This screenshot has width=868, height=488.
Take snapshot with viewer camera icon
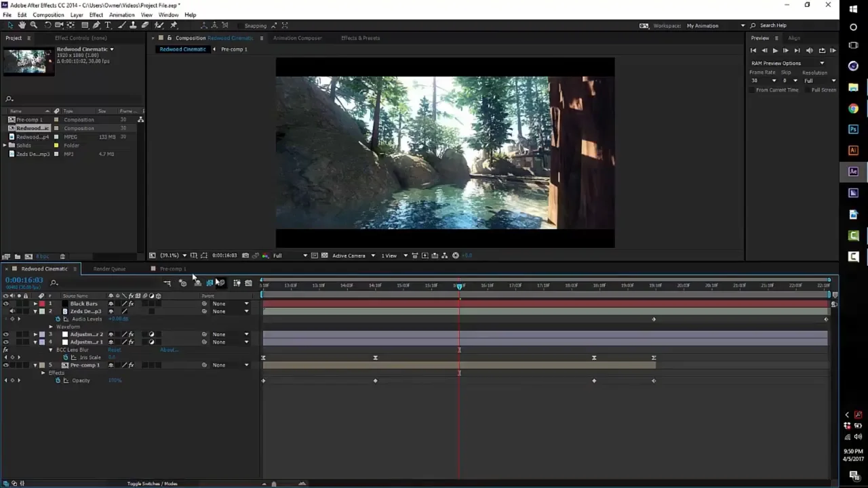[x=245, y=256]
